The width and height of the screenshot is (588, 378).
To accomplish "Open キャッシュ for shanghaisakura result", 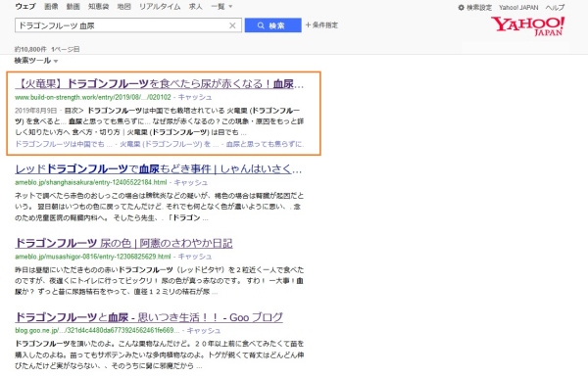I will pyautogui.click(x=190, y=182).
